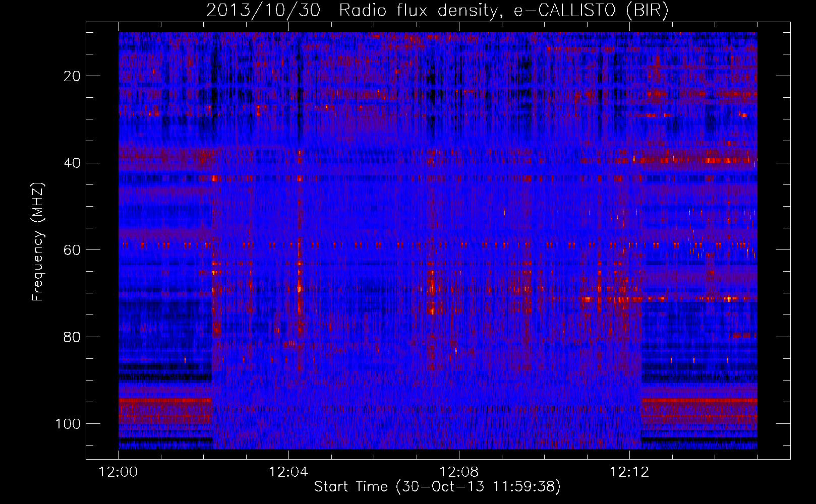Image resolution: width=816 pixels, height=504 pixels.
Task: Click the 80 MHz frequency tick label
Action: click(x=72, y=337)
